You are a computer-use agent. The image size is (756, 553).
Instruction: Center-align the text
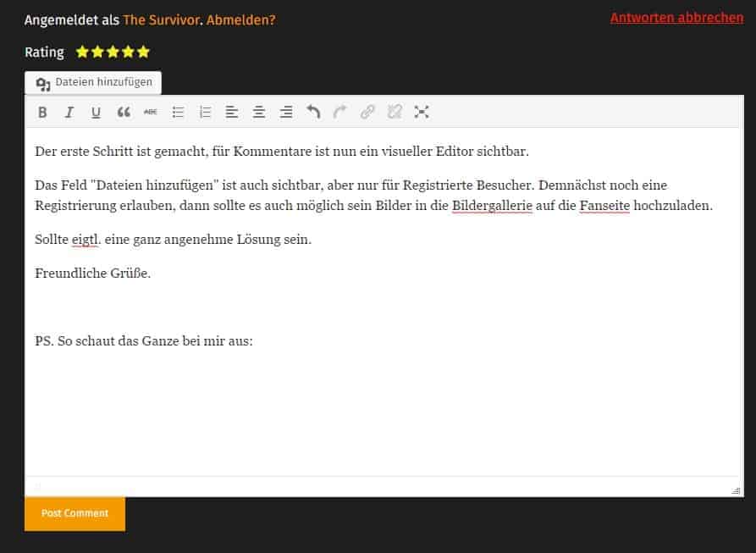[259, 112]
